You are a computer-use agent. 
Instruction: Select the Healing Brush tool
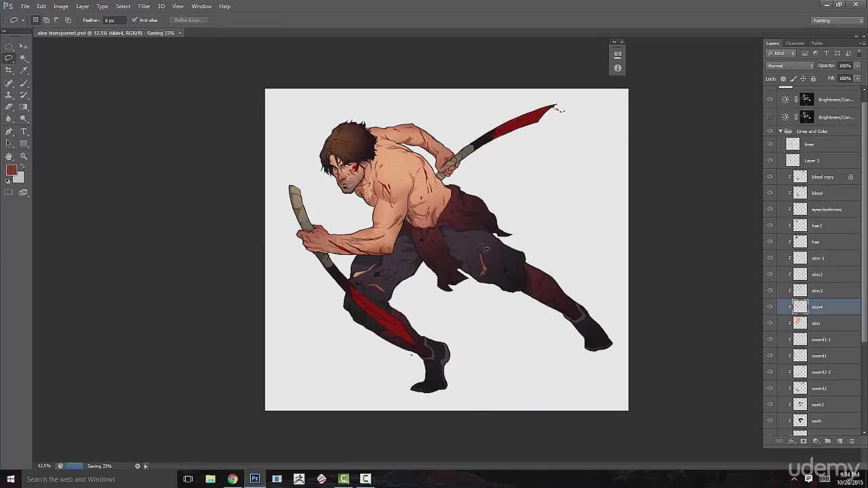tap(9, 83)
